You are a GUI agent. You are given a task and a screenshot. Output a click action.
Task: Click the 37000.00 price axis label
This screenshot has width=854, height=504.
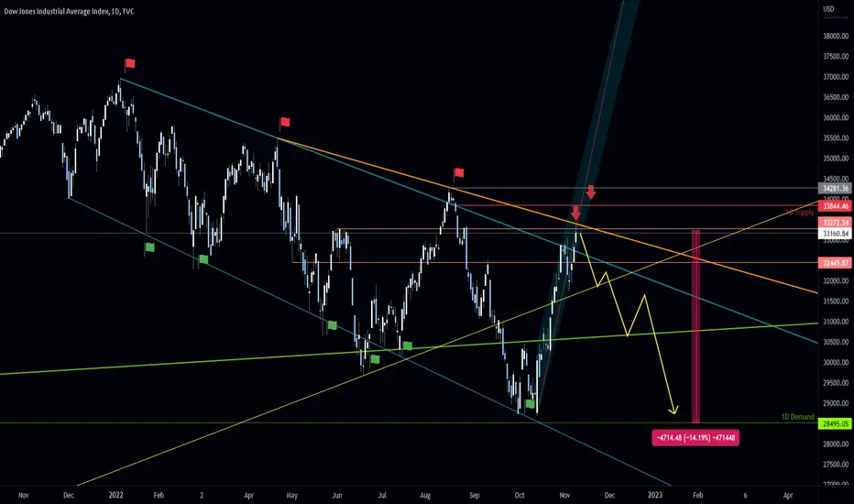[x=836, y=77]
